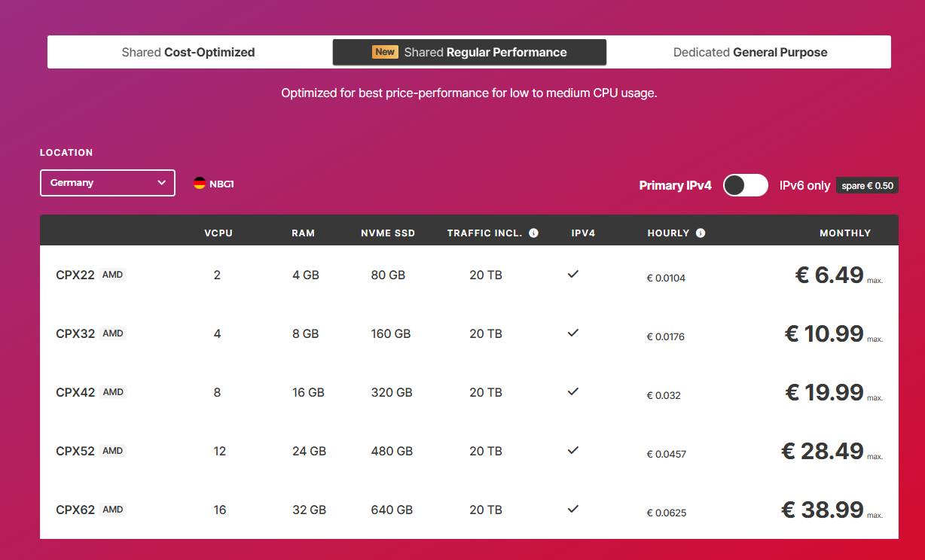Click the spare € 0.50 badge
925x560 pixels.
point(867,185)
